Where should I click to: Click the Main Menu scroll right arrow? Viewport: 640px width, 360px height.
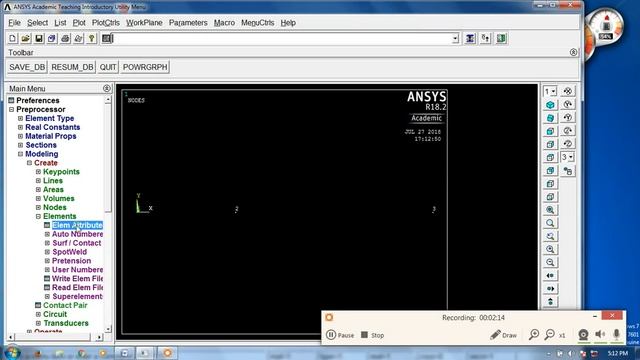coord(99,337)
